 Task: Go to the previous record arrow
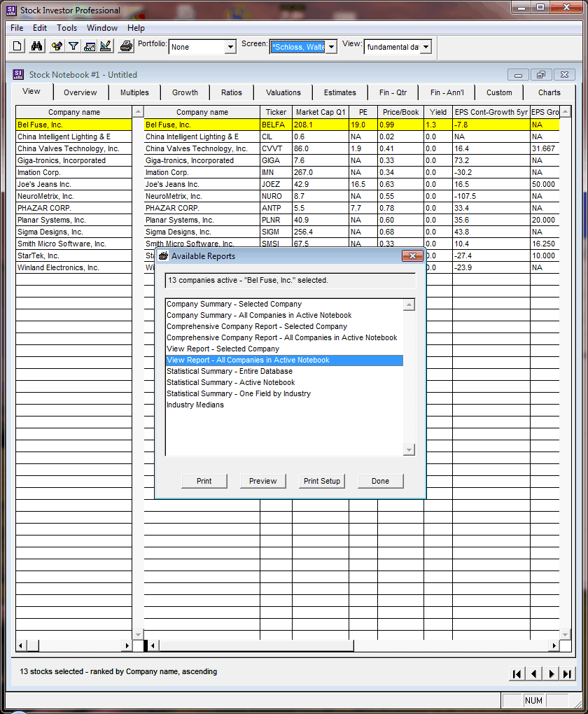533,674
